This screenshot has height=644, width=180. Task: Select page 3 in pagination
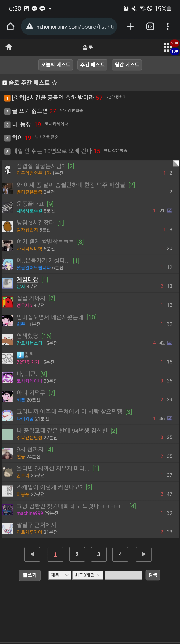pos(98,554)
